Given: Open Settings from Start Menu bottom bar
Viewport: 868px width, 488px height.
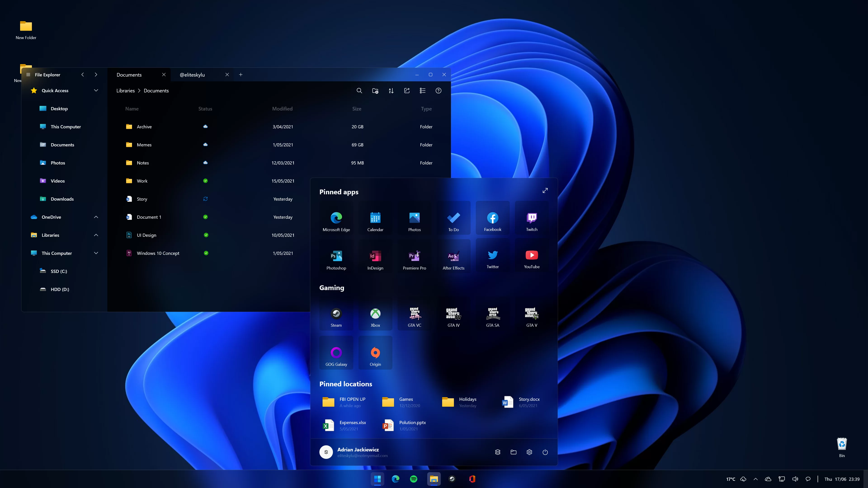Looking at the screenshot, I should pos(529,452).
